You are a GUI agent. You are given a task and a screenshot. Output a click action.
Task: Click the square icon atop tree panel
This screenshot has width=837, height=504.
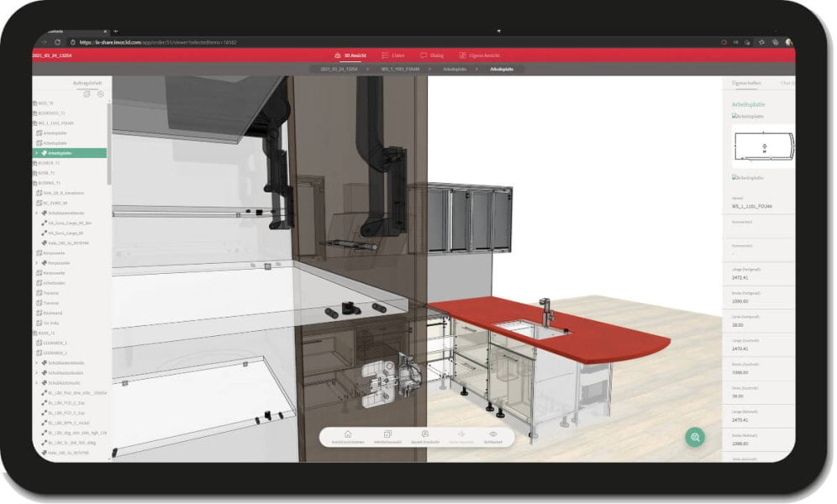87,94
